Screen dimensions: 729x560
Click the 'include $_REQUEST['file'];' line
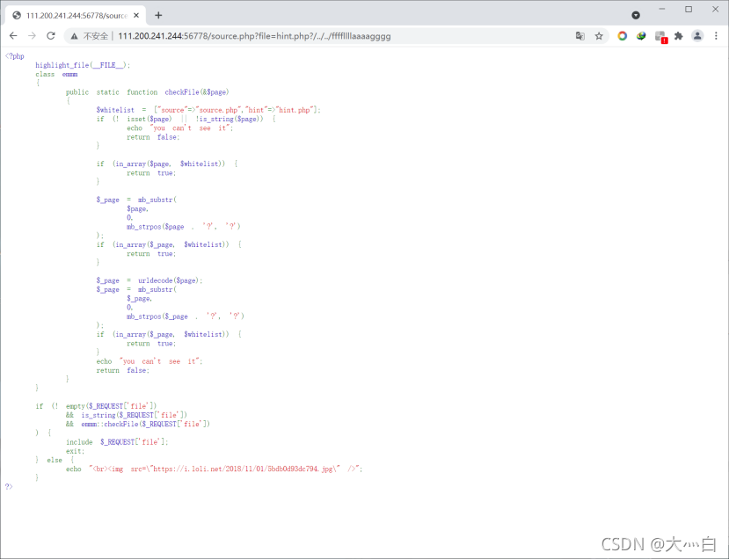[117, 442]
